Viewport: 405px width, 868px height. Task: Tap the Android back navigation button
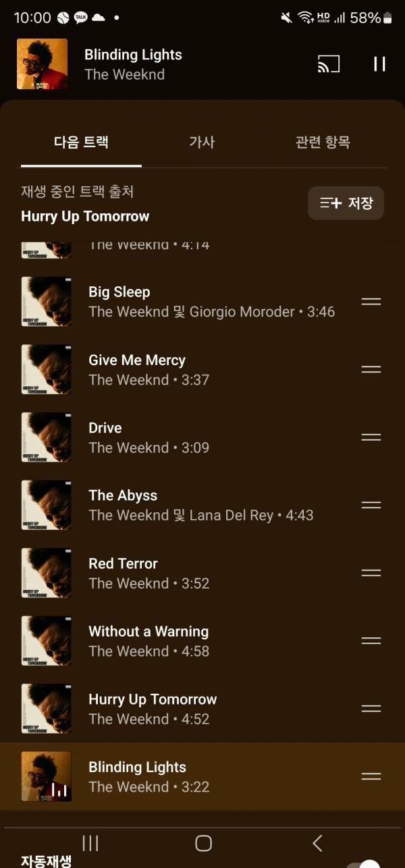click(x=317, y=843)
